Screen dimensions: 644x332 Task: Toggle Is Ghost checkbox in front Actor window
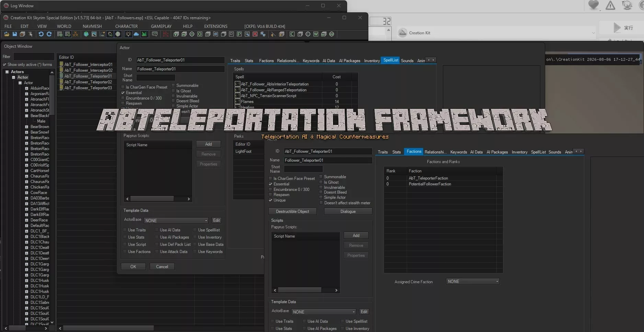point(321,182)
